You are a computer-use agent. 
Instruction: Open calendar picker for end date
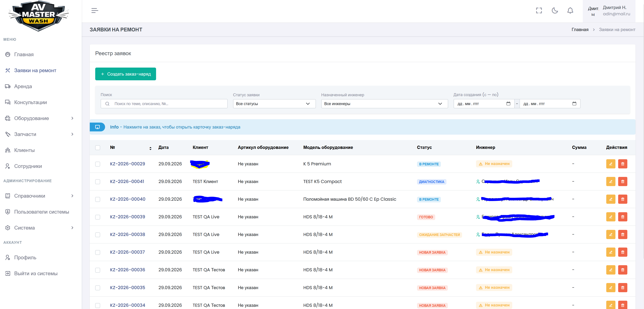pyautogui.click(x=574, y=104)
